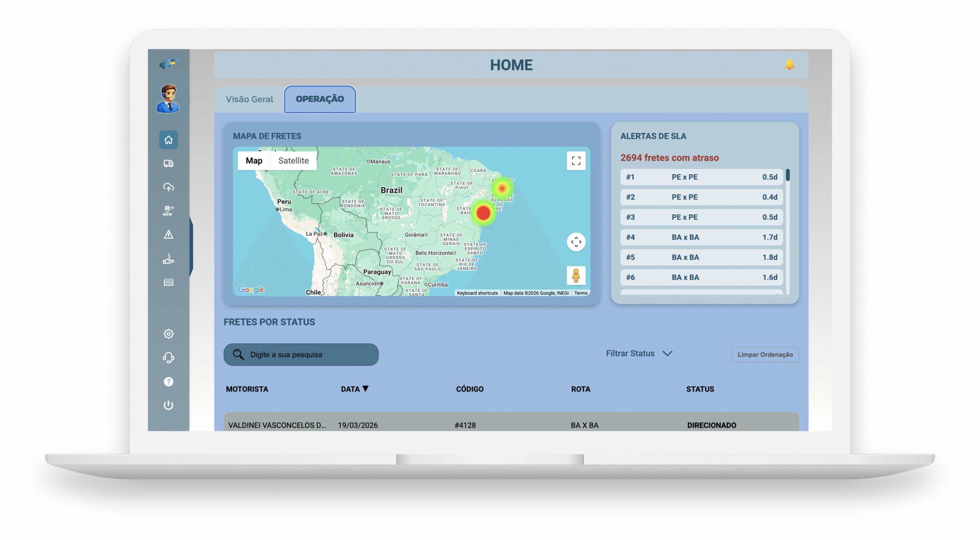
Task: Open settings gear in sidebar
Action: 168,334
